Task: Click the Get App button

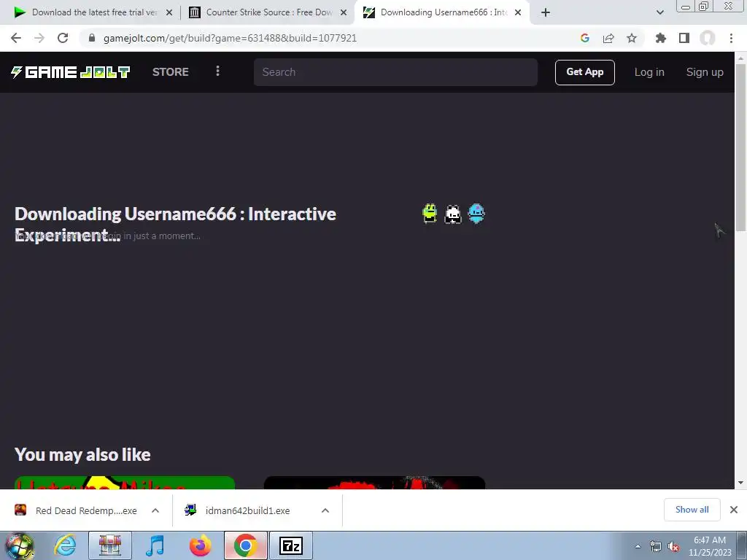Action: pyautogui.click(x=584, y=72)
